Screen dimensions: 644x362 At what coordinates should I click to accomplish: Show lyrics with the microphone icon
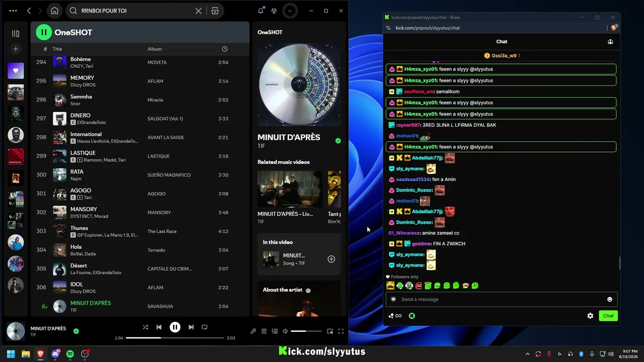pyautogui.click(x=253, y=331)
